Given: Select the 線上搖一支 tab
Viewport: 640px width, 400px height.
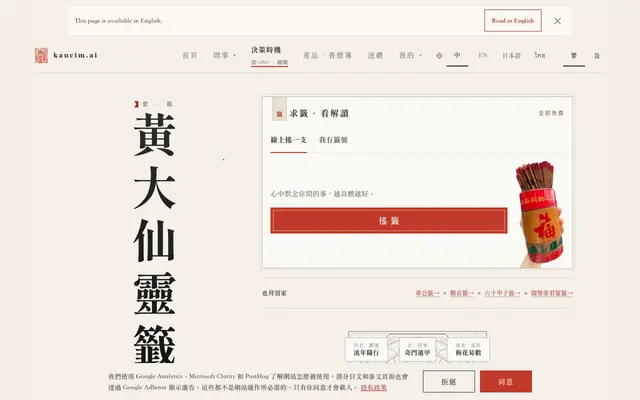Looking at the screenshot, I should 289,140.
